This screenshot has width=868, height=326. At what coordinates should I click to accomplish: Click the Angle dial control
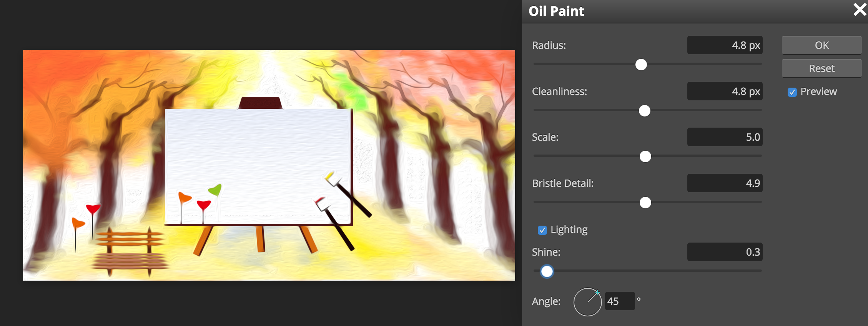point(587,302)
